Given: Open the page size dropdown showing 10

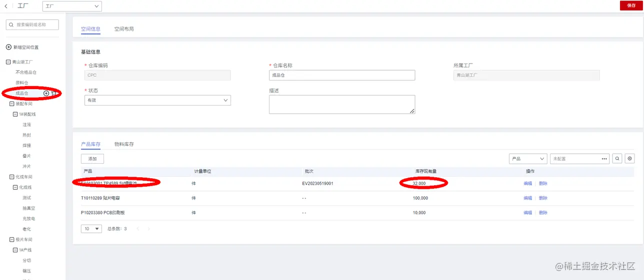Looking at the screenshot, I should click(x=91, y=228).
